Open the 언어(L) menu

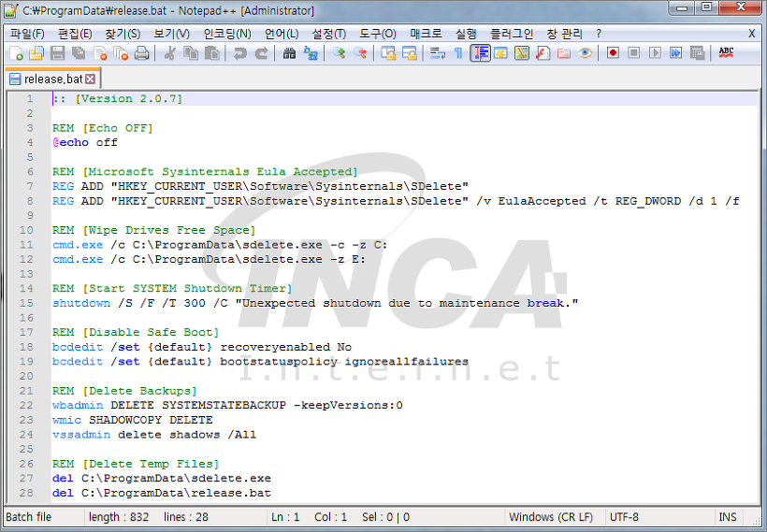(x=282, y=34)
